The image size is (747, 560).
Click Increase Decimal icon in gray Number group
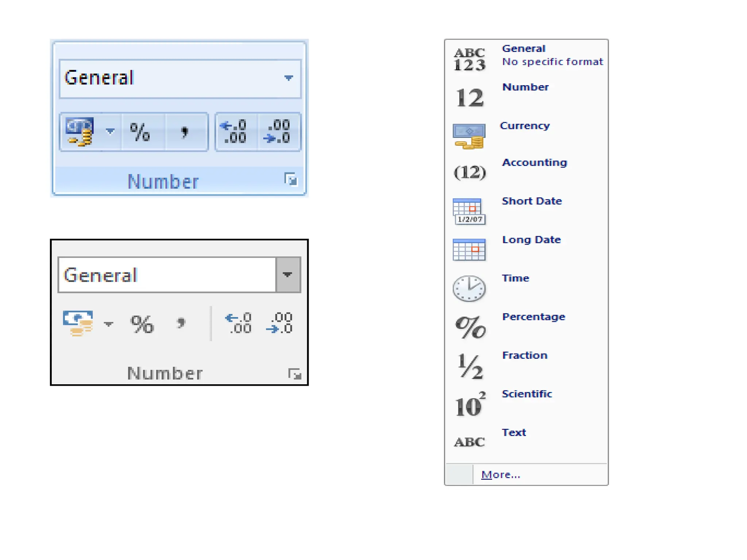239,323
